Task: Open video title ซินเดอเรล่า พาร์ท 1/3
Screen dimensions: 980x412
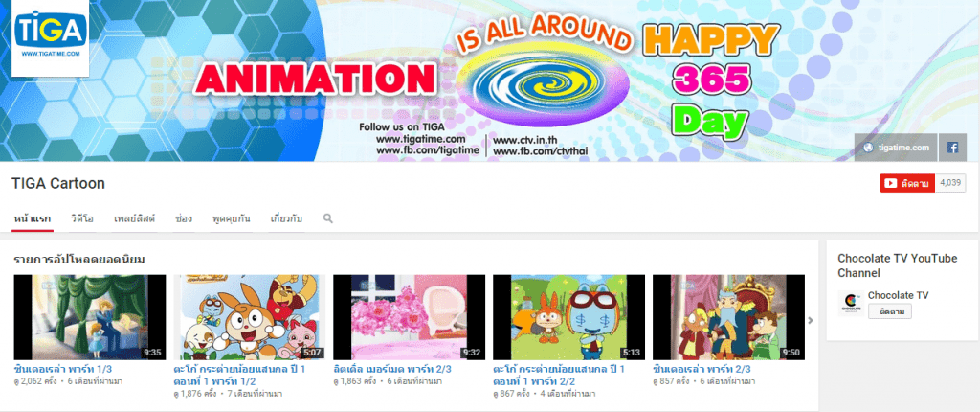Action: (63, 369)
